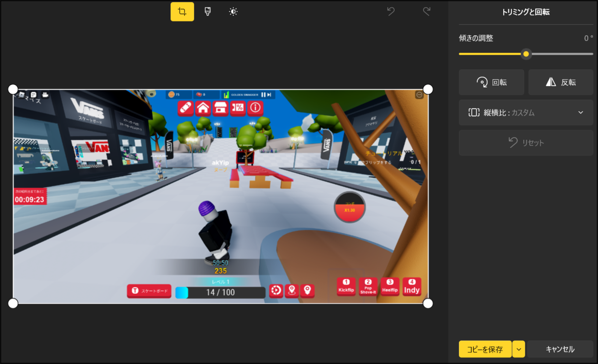The width and height of the screenshot is (598, 364).
Task: Click the 回転 rotate button
Action: [x=491, y=82]
